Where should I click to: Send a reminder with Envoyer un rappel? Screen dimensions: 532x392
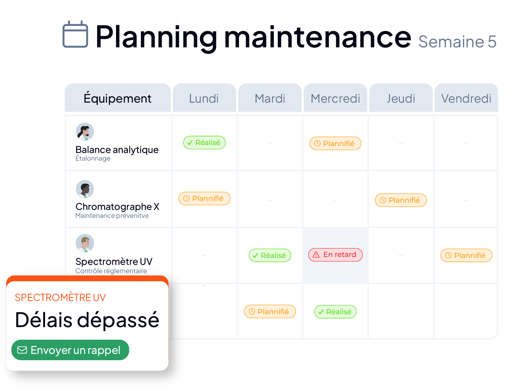[x=70, y=350]
